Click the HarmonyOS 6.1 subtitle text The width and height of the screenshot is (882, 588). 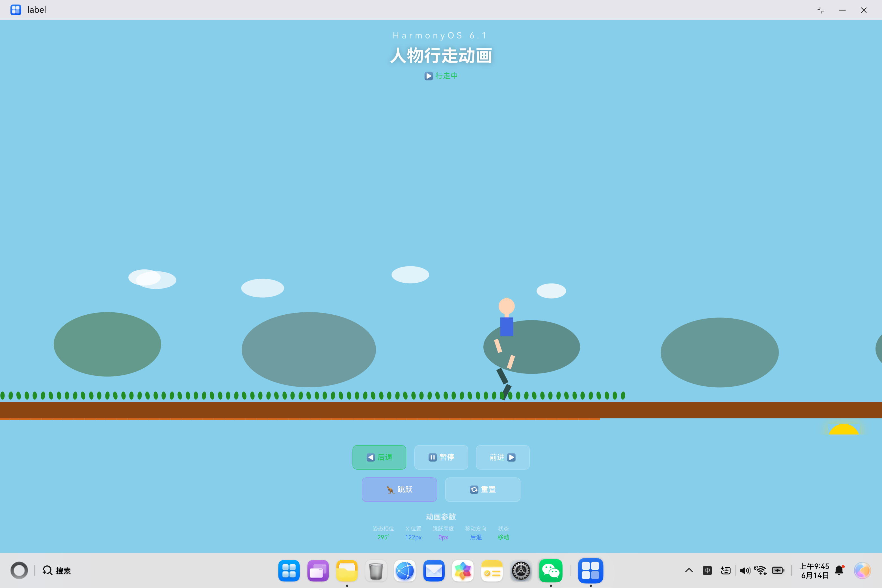(x=440, y=36)
